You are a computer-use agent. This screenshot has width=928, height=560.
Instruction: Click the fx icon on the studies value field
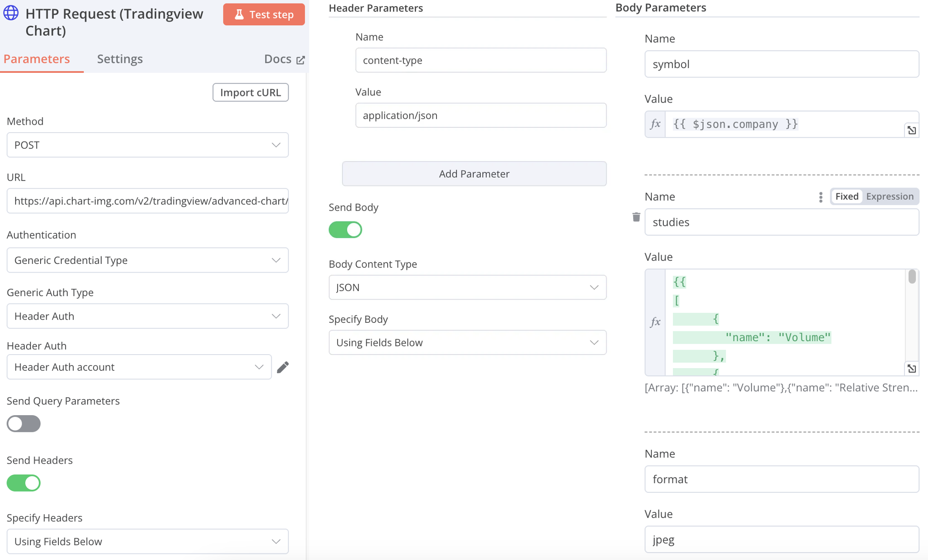[x=655, y=322]
